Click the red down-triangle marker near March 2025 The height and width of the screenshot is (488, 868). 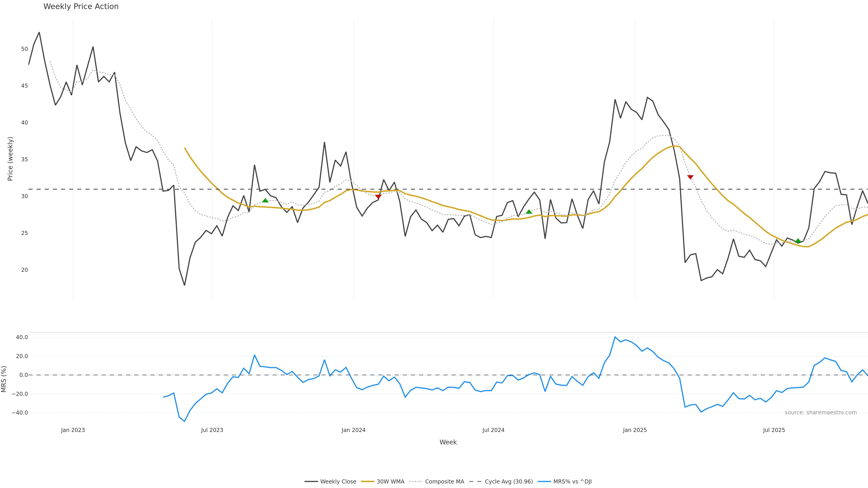690,177
